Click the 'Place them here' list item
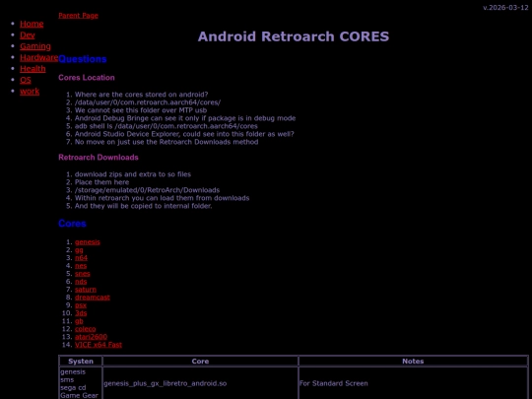The height and width of the screenshot is (399, 532). pyautogui.click(x=101, y=182)
